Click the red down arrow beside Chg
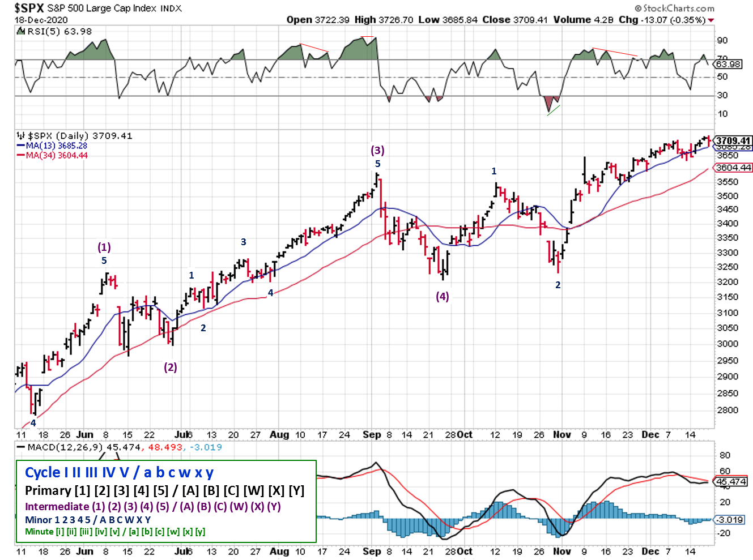This screenshot has width=753, height=560. coord(711,20)
